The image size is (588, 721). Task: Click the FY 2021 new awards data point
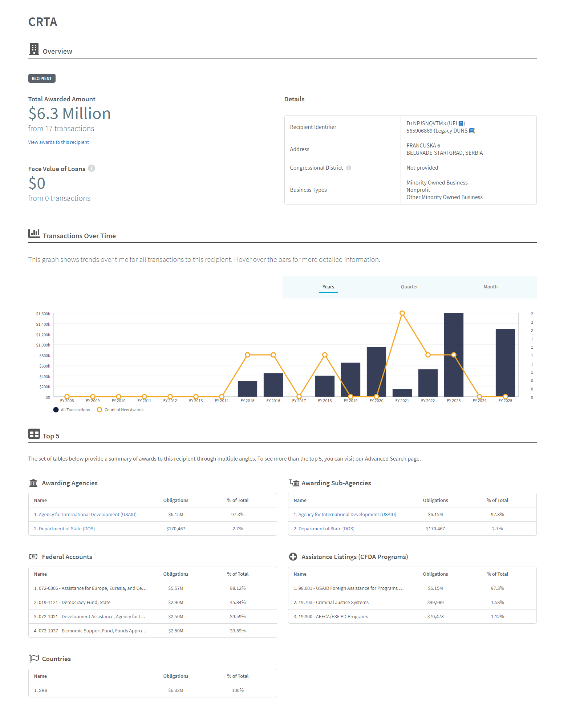click(402, 313)
